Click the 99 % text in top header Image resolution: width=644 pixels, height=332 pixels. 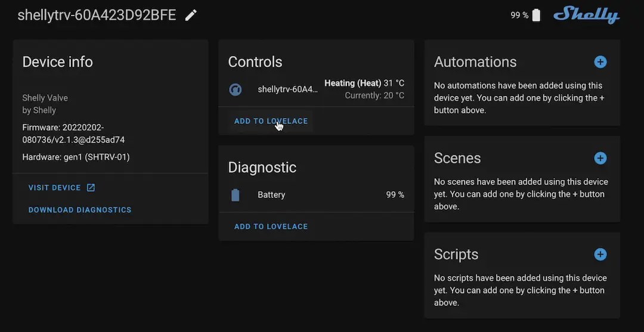[519, 15]
